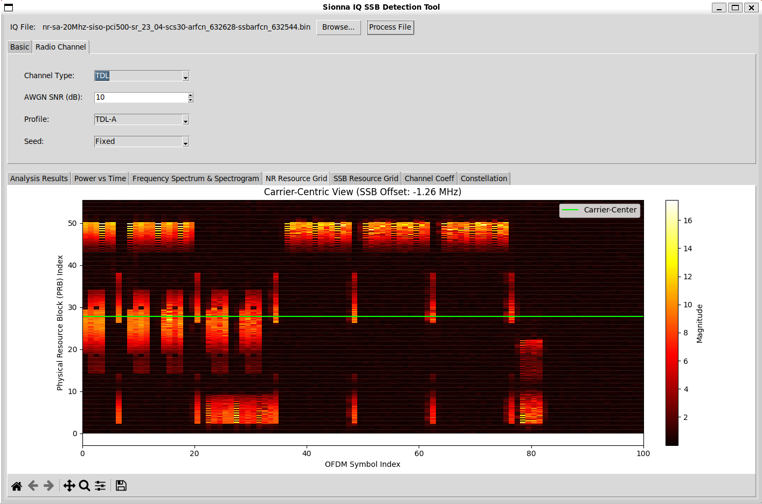This screenshot has width=762, height=504.
Task: Click the Magnitude colorbar scale
Action: (x=672, y=322)
